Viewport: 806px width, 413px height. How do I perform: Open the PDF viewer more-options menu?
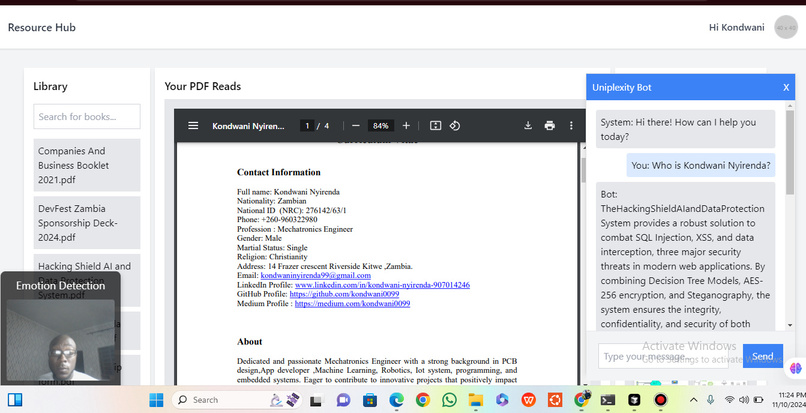[571, 125]
